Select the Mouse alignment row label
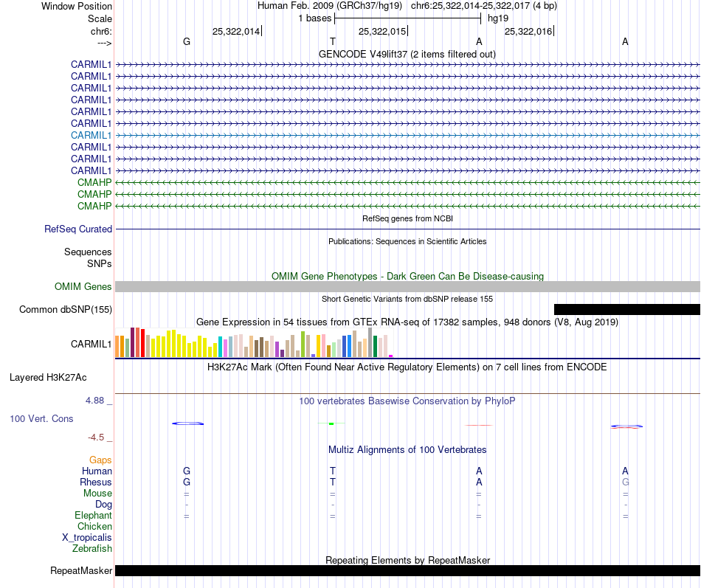701x588 pixels. pos(97,494)
